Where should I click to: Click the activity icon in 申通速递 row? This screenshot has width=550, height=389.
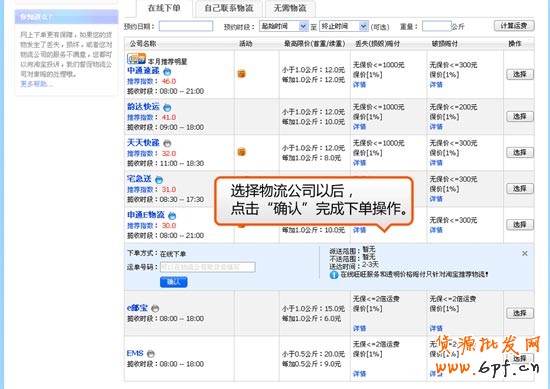(x=241, y=74)
